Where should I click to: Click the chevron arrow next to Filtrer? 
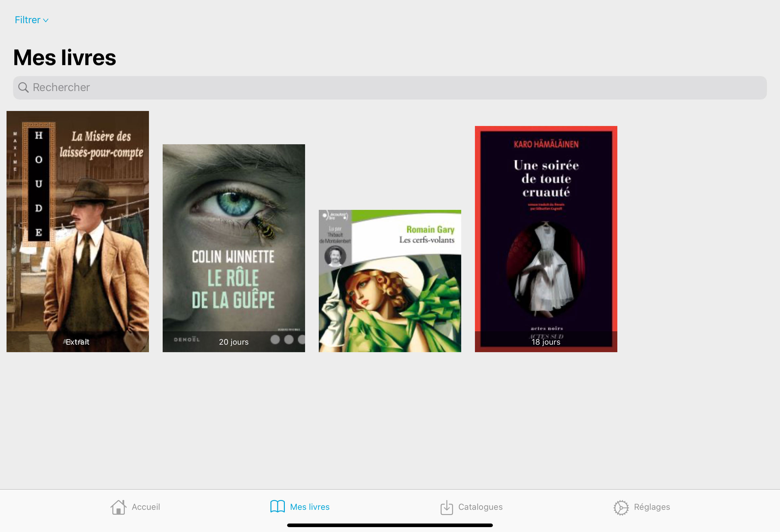tap(46, 21)
